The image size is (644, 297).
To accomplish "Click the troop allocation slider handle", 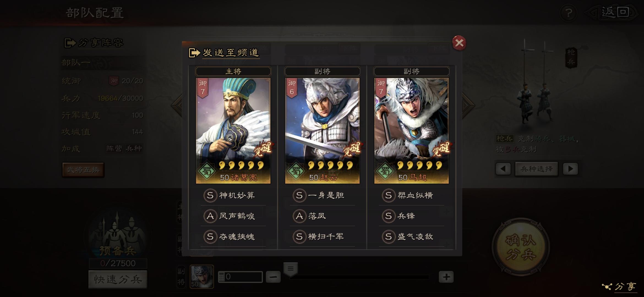I will tap(291, 269).
